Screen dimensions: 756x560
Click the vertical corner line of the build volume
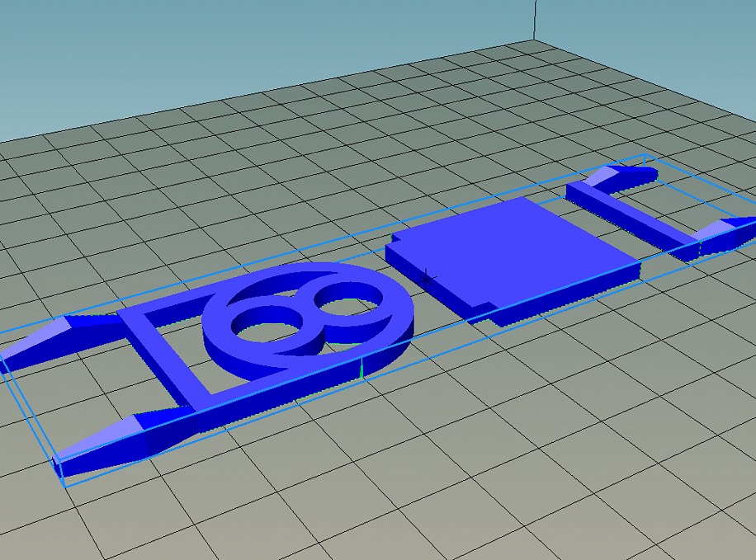535,19
